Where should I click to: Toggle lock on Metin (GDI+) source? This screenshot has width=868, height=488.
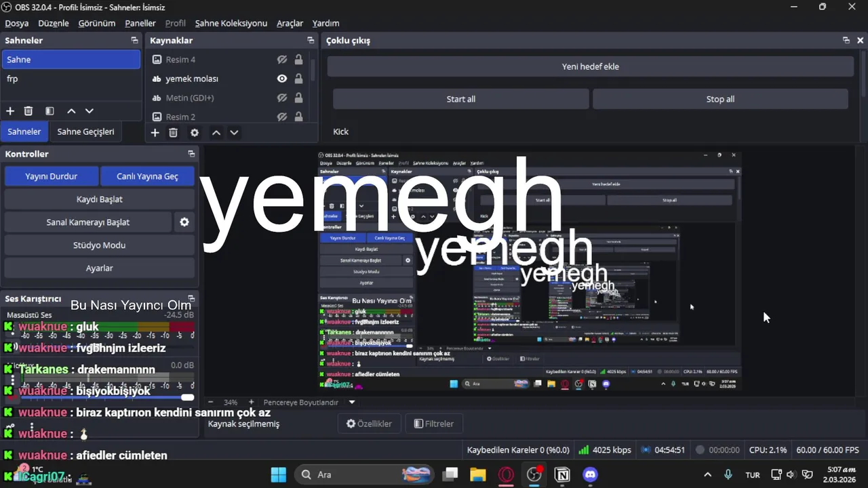coord(298,98)
